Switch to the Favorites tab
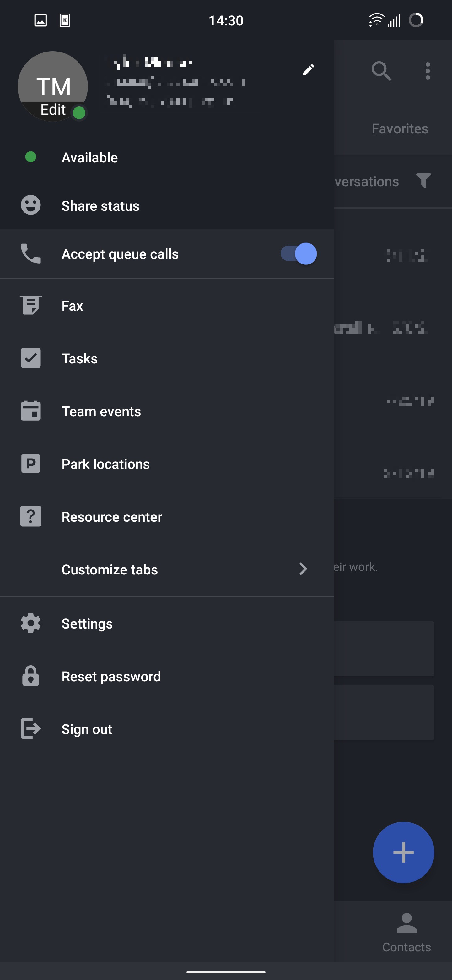Image resolution: width=452 pixels, height=980 pixels. (400, 129)
